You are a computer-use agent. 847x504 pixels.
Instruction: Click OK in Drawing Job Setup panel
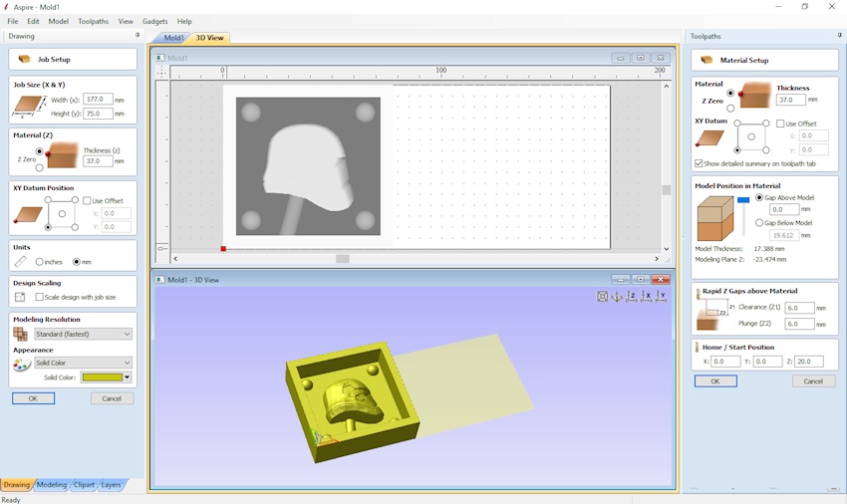pyautogui.click(x=34, y=398)
